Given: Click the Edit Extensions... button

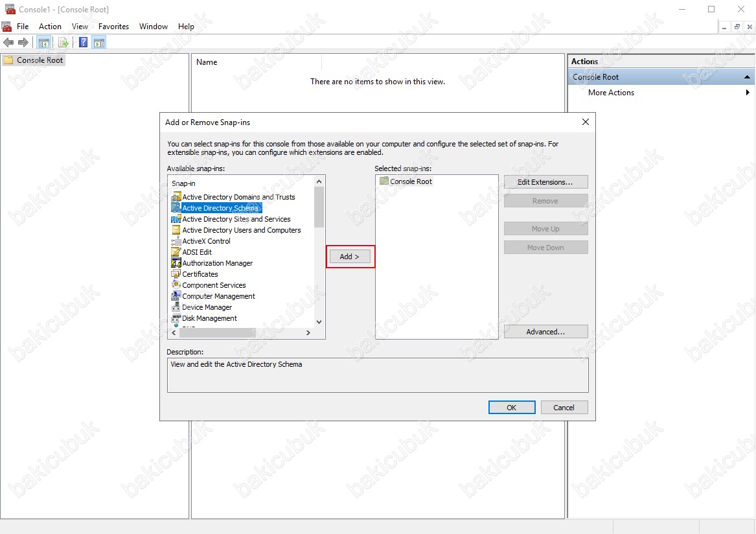Looking at the screenshot, I should pyautogui.click(x=546, y=182).
